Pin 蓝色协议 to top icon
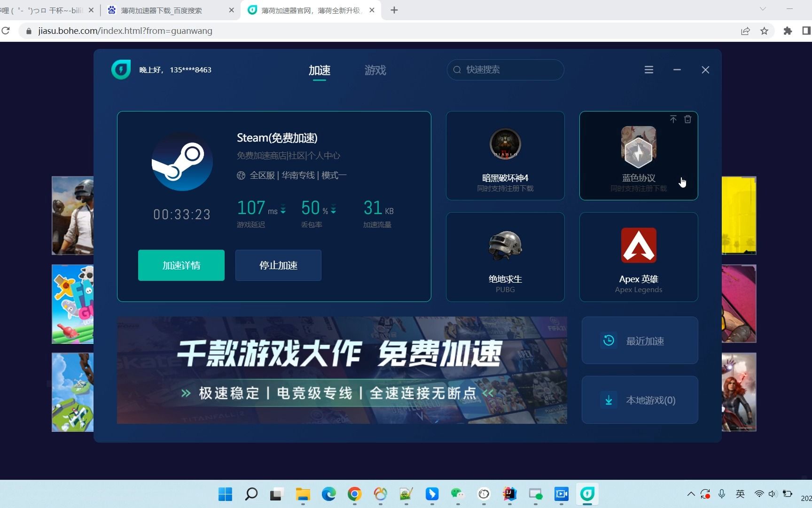Viewport: 812px width, 508px height. (x=673, y=119)
